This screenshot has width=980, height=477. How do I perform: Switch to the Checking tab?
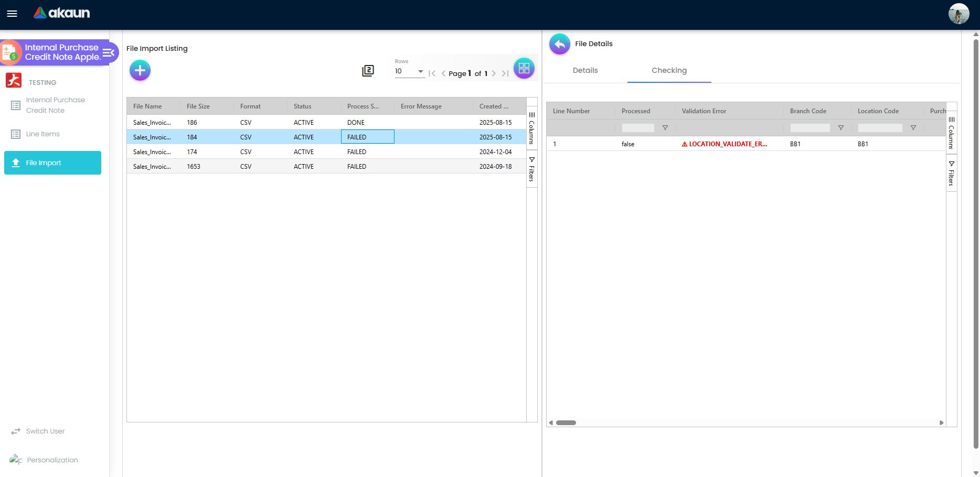[669, 70]
